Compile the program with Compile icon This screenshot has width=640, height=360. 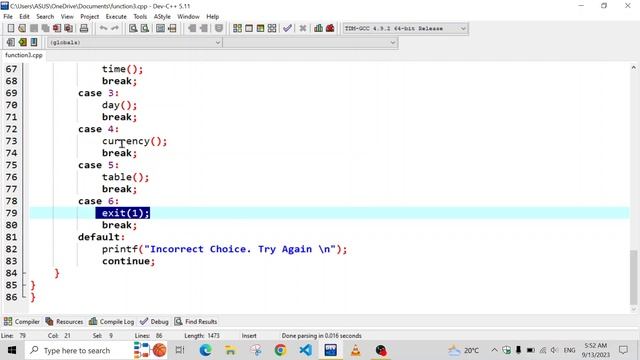237,28
